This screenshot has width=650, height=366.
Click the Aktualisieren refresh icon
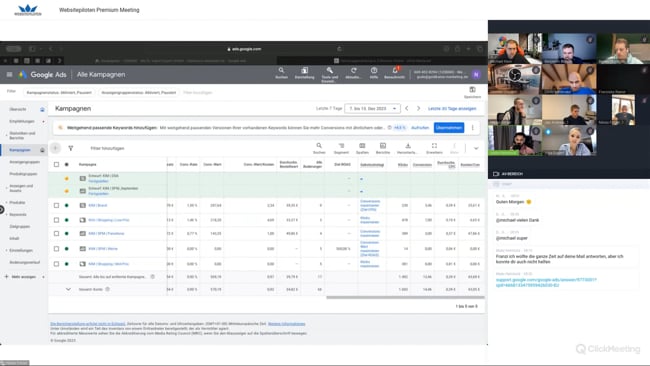point(353,73)
